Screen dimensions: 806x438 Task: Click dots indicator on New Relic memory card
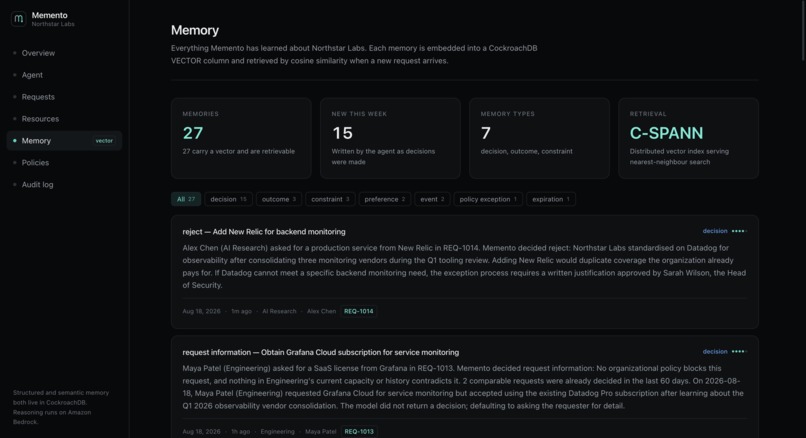(739, 231)
